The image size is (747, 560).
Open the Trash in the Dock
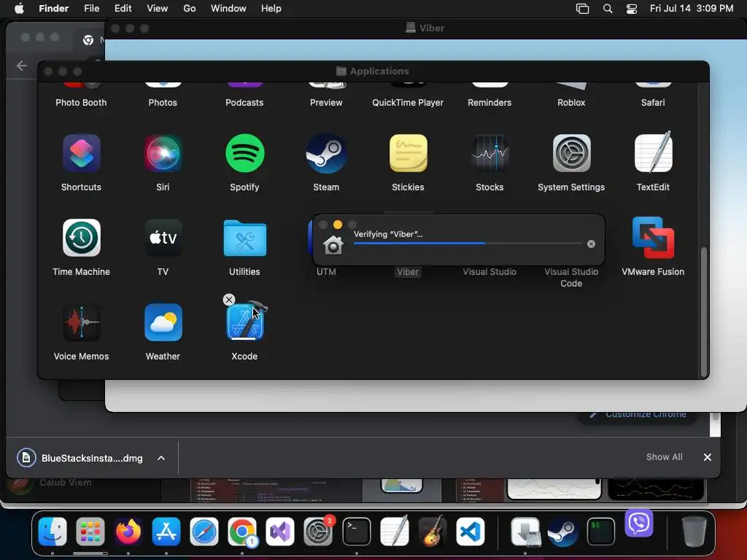point(694,532)
